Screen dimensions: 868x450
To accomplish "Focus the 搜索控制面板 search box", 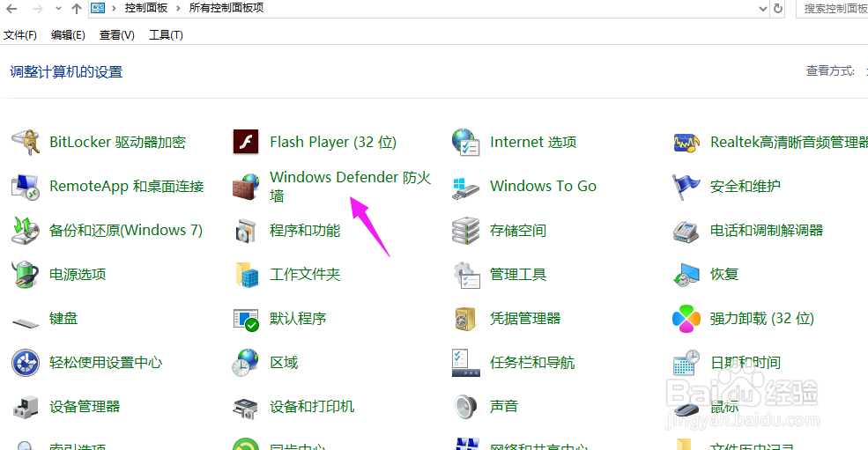I will [x=832, y=8].
